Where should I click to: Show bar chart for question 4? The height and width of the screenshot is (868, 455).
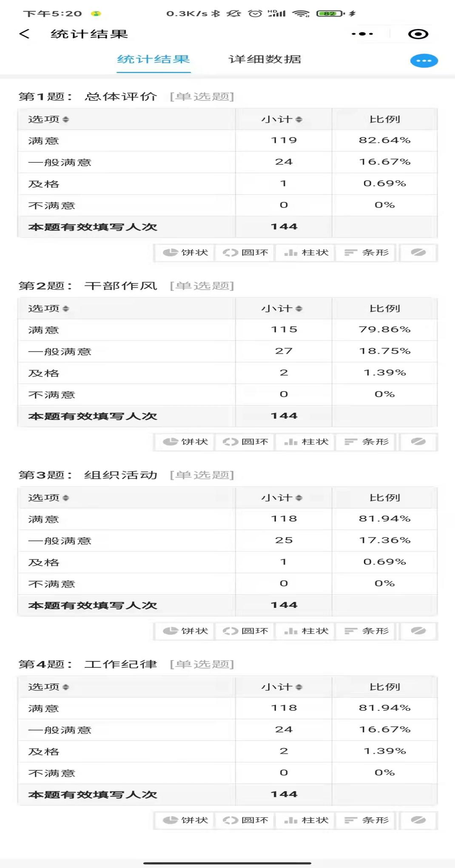tap(366, 820)
